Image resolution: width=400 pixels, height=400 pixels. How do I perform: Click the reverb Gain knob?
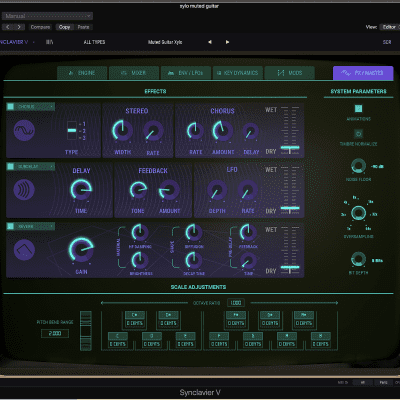(81, 249)
